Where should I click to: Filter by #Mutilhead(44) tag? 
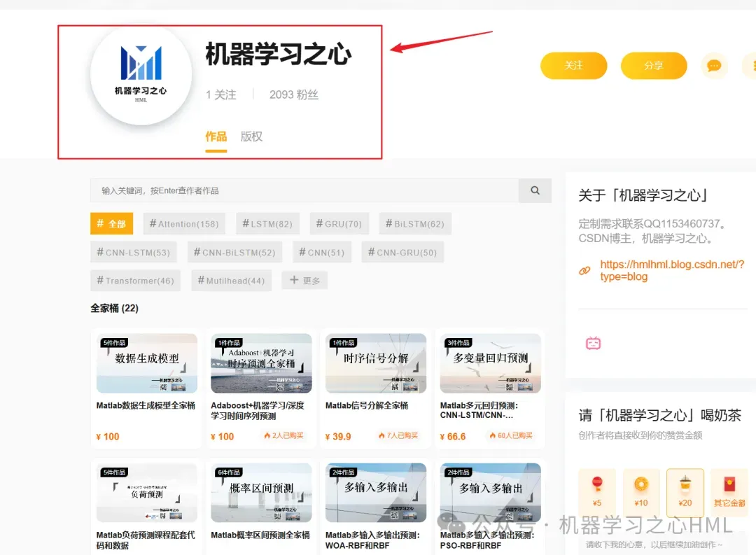232,280
